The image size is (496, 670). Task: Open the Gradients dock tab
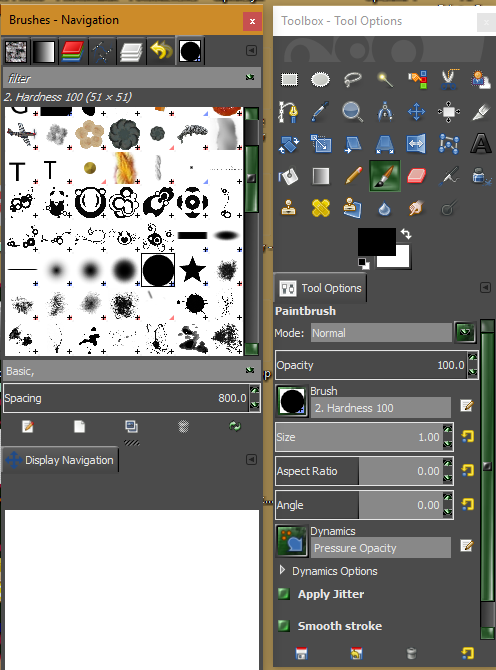pyautogui.click(x=44, y=51)
